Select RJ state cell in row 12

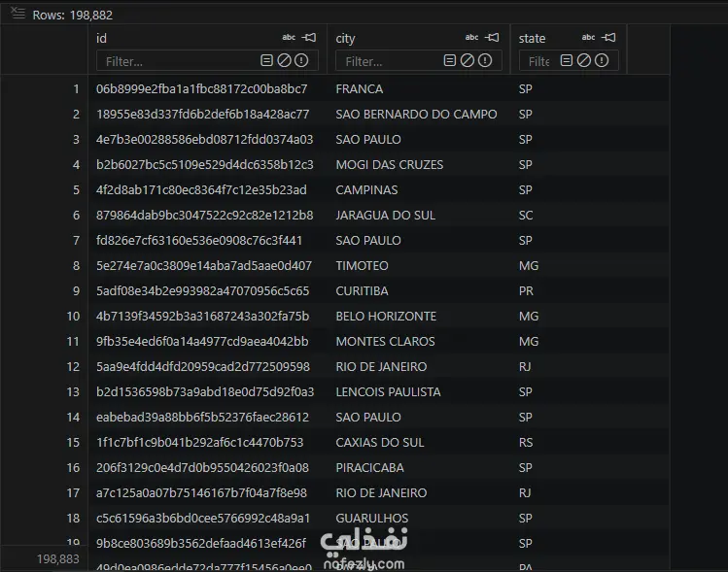click(x=525, y=367)
